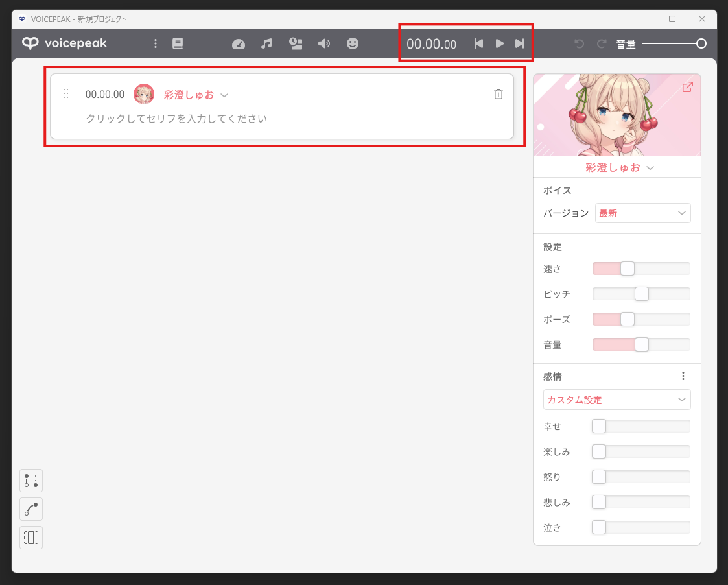
Task: Adjust the 幸せ emotion slider
Action: click(x=641, y=426)
